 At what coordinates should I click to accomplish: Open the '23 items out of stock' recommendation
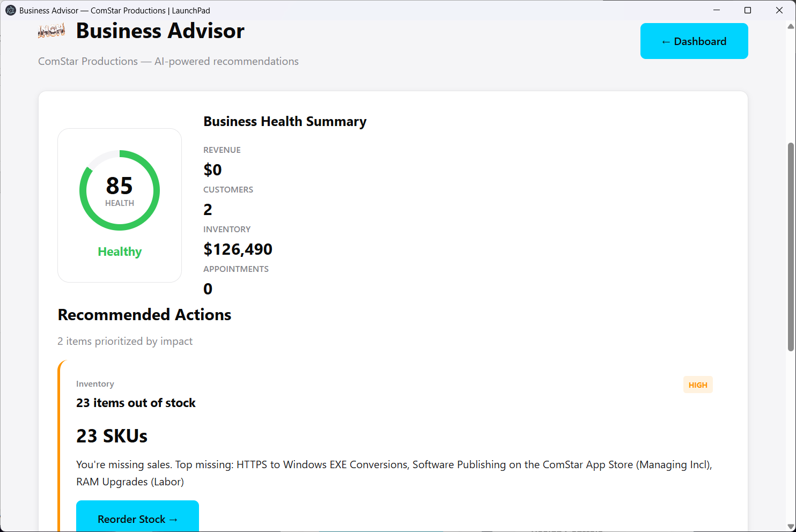136,403
